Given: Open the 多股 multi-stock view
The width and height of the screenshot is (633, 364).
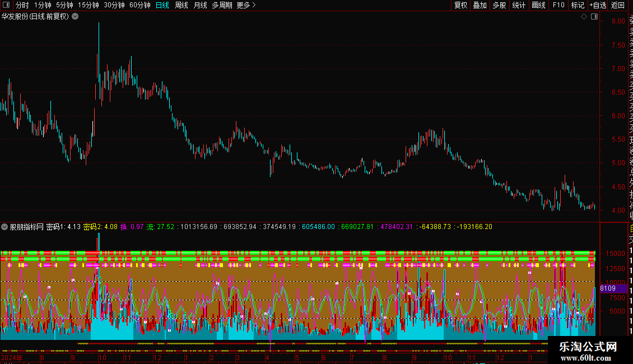Looking at the screenshot, I should coord(499,5).
